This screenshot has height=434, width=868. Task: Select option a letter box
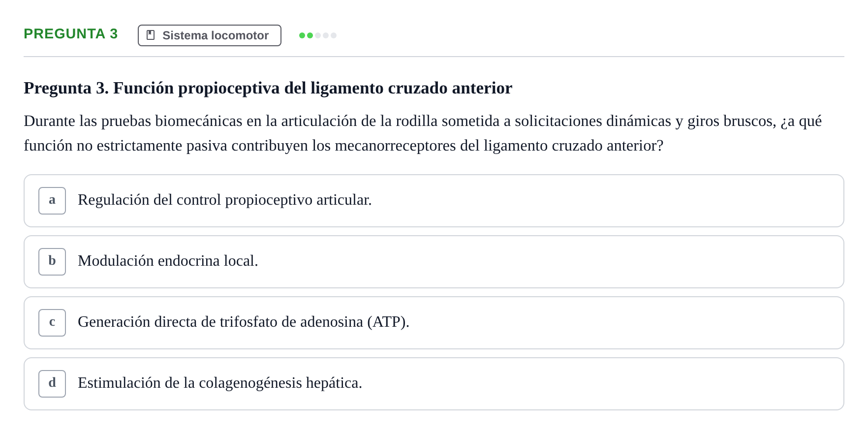tap(52, 201)
